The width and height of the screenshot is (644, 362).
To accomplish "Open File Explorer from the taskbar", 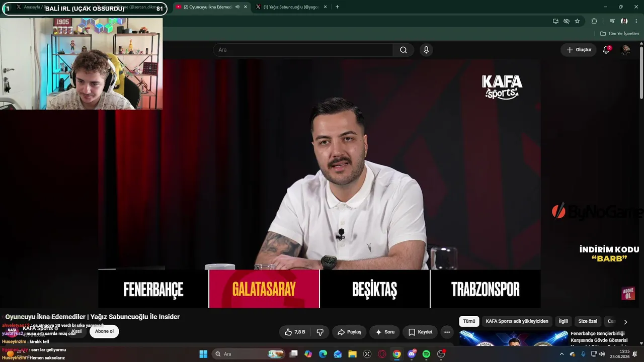I will [352, 354].
